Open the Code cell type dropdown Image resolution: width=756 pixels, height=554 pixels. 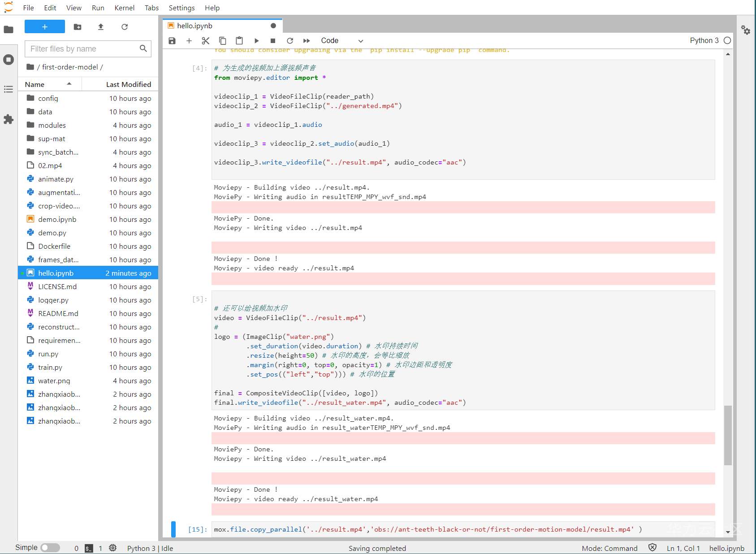pos(341,41)
